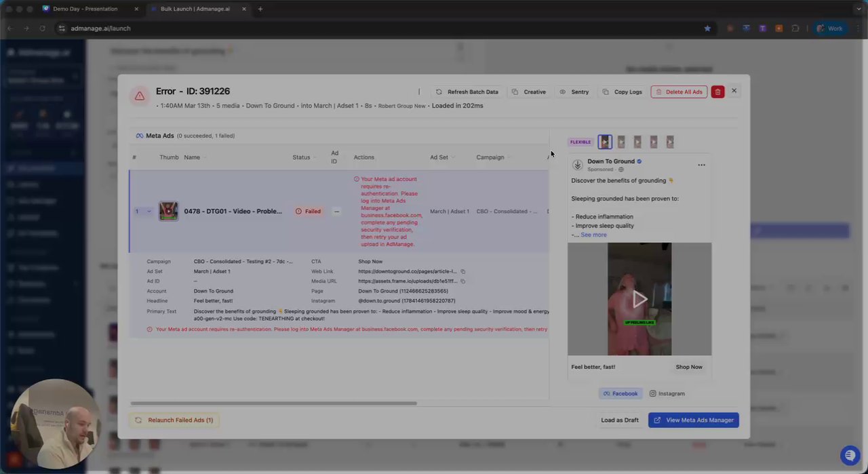Select the fifth media thumbnail in preview strip
868x474 pixels.
tap(670, 142)
